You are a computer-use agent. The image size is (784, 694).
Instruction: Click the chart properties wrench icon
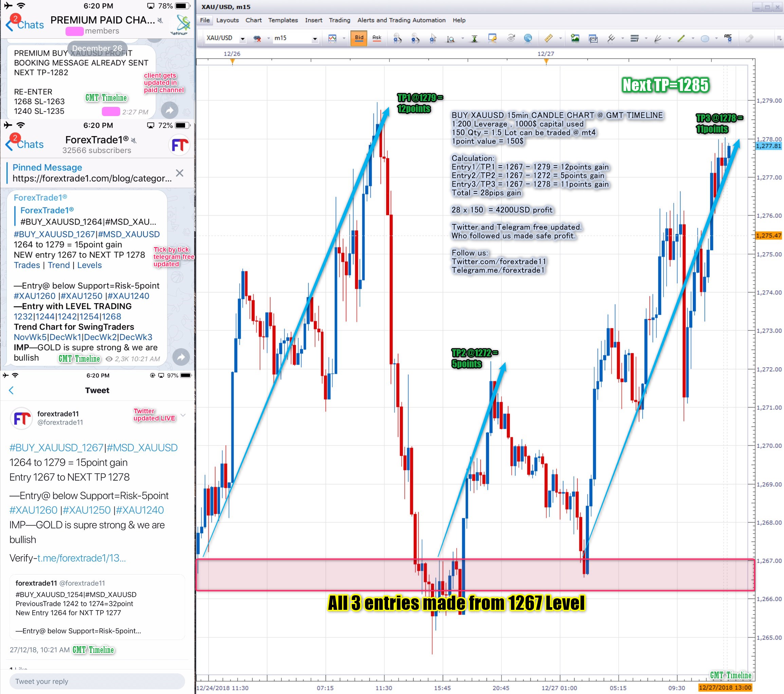pyautogui.click(x=492, y=38)
